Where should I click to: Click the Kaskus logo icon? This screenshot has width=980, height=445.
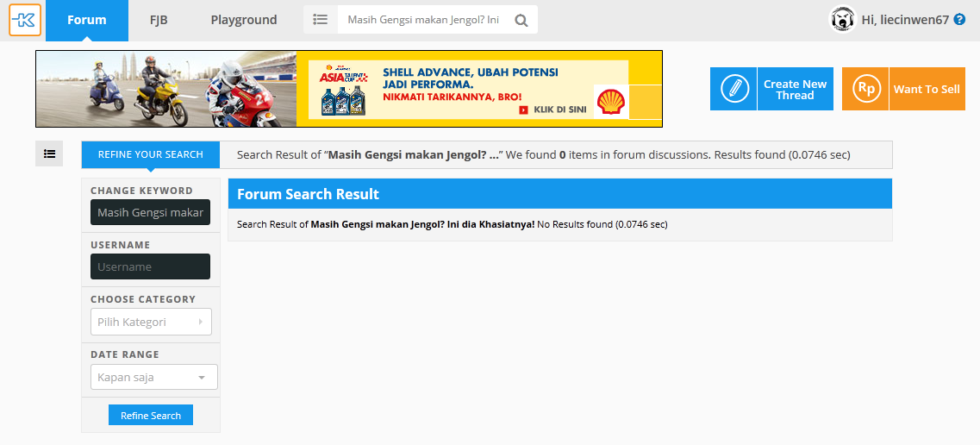point(25,20)
